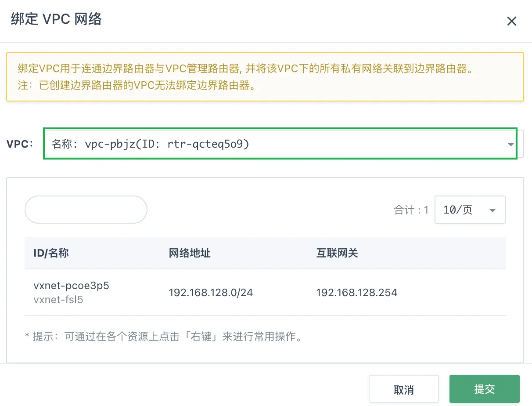Select the vxnet-pcoe3p5 network ID

pos(71,286)
